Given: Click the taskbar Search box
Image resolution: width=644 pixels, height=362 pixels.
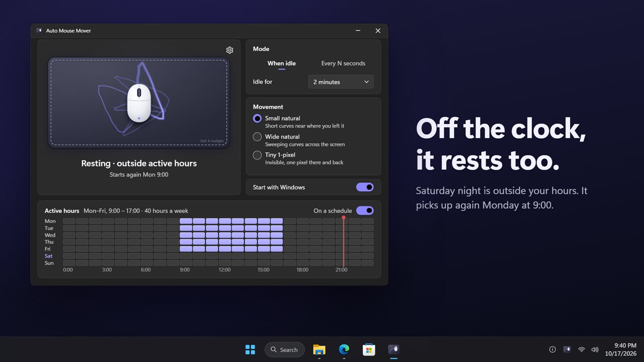Looking at the screenshot, I should point(285,349).
